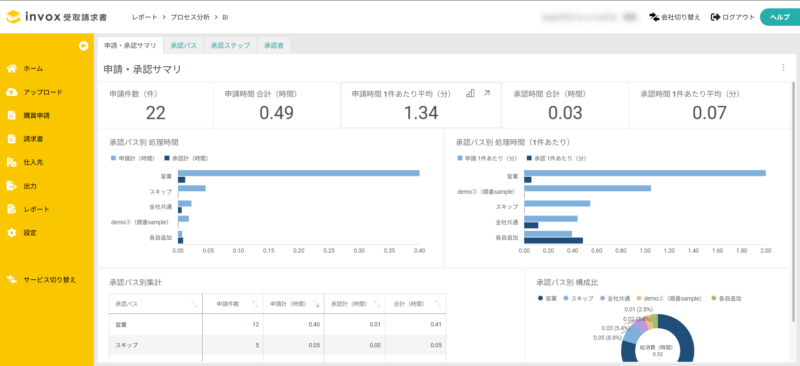Click the スキップ row in 承認パス別集計 table
Image resolution: width=800 pixels, height=366 pixels.
tap(277, 345)
